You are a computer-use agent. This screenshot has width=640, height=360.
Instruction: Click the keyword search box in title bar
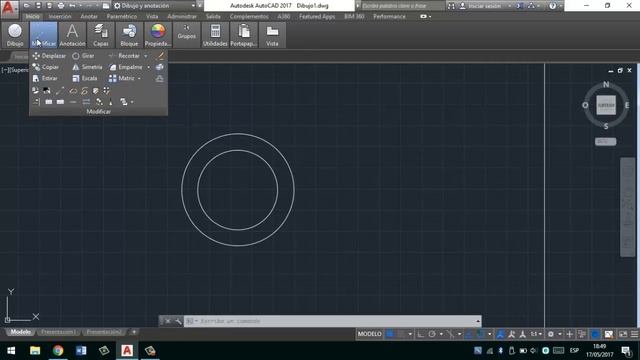point(403,6)
